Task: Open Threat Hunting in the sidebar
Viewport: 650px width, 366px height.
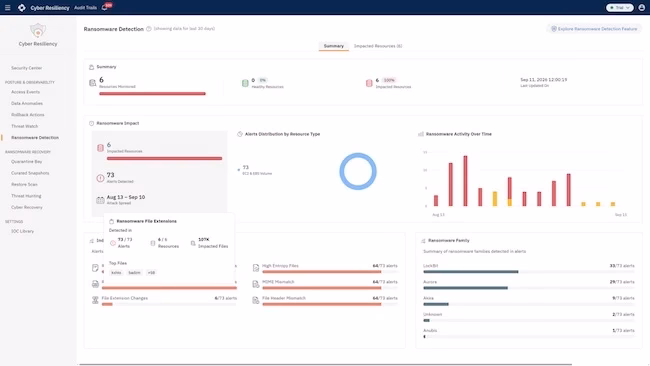Action: tap(26, 196)
